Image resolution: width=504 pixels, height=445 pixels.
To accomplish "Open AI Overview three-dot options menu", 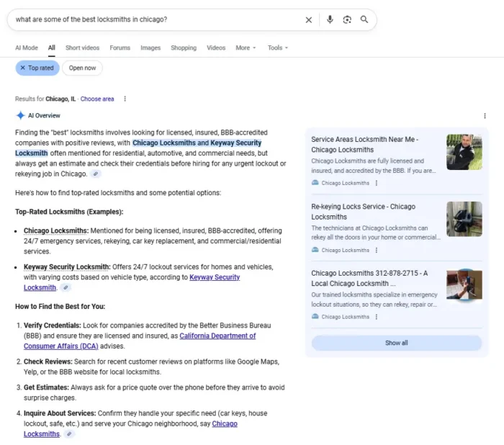I will tap(485, 116).
